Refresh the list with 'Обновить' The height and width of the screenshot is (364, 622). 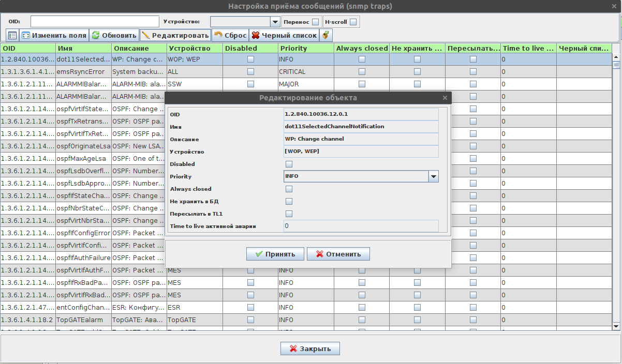114,36
